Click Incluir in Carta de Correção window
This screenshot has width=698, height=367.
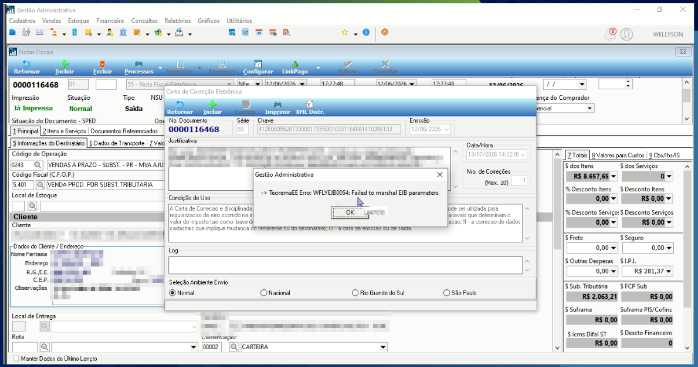212,108
